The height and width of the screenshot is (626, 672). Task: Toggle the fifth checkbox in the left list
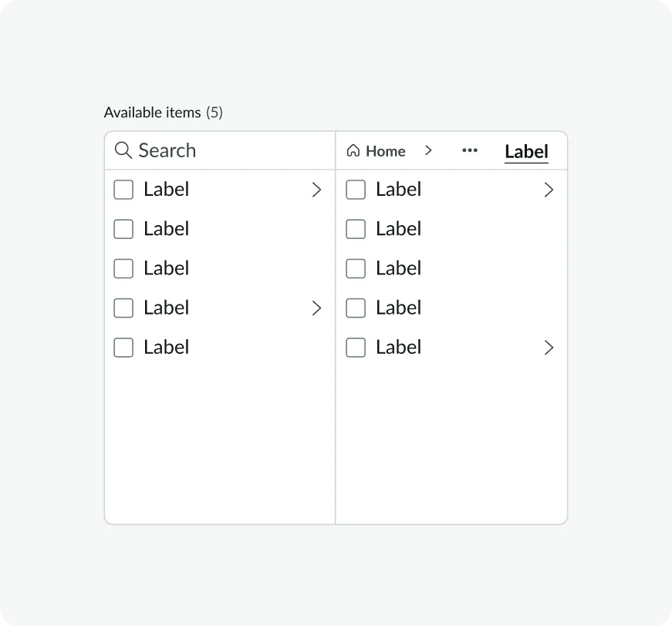(123, 348)
